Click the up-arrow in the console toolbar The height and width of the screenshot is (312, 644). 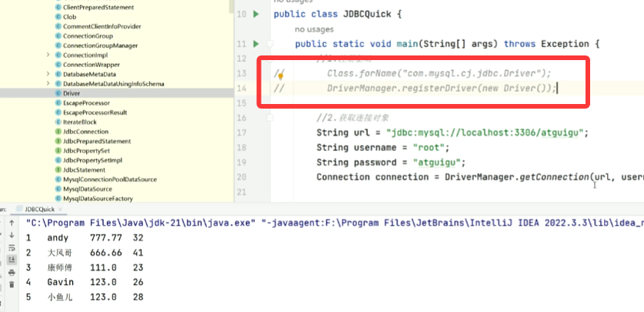[12, 223]
